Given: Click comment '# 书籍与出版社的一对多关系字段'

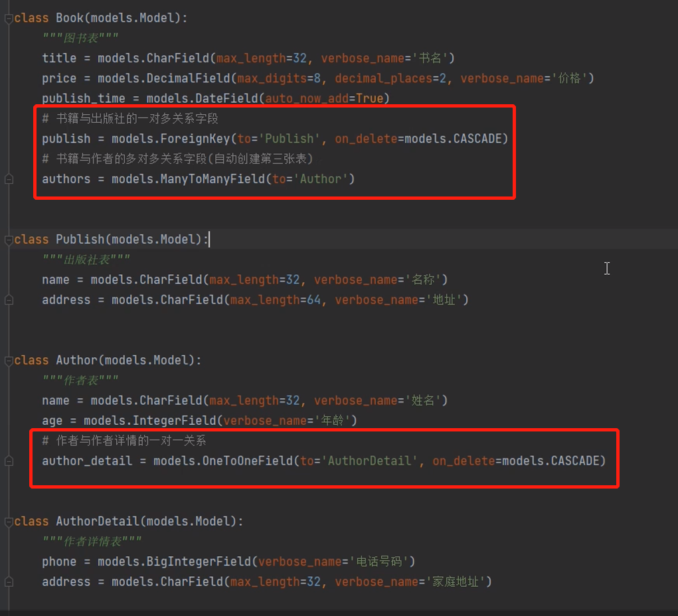Looking at the screenshot, I should tap(130, 118).
